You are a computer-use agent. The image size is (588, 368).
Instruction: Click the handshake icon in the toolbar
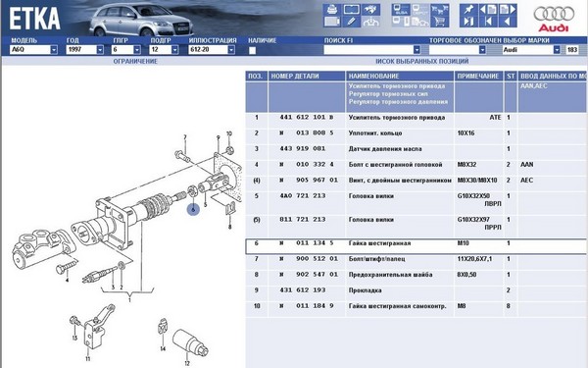pos(370,10)
